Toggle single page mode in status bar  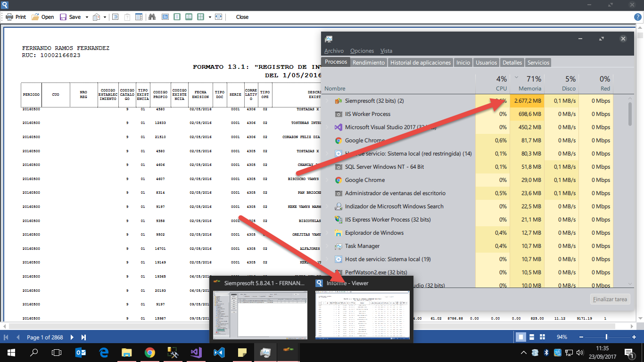coord(521,337)
